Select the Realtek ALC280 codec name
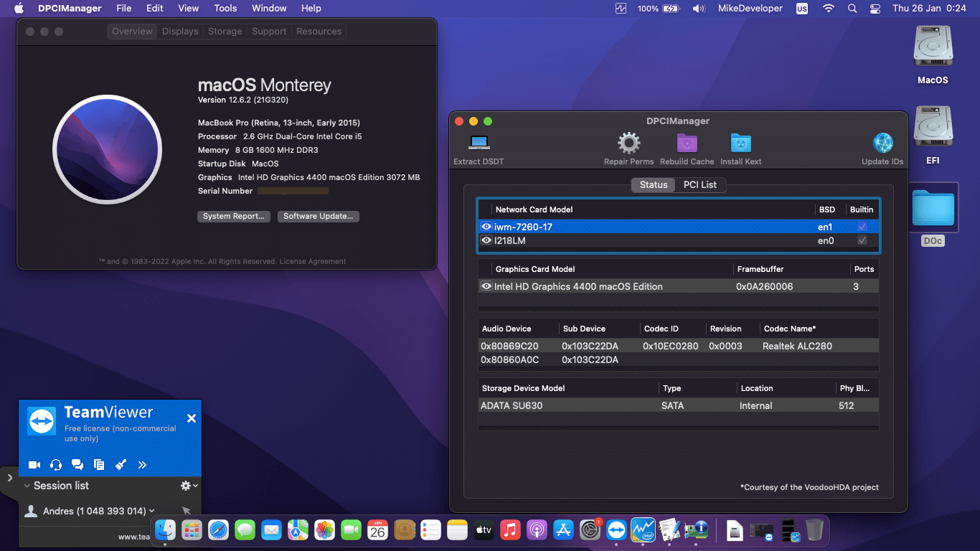 [x=797, y=346]
